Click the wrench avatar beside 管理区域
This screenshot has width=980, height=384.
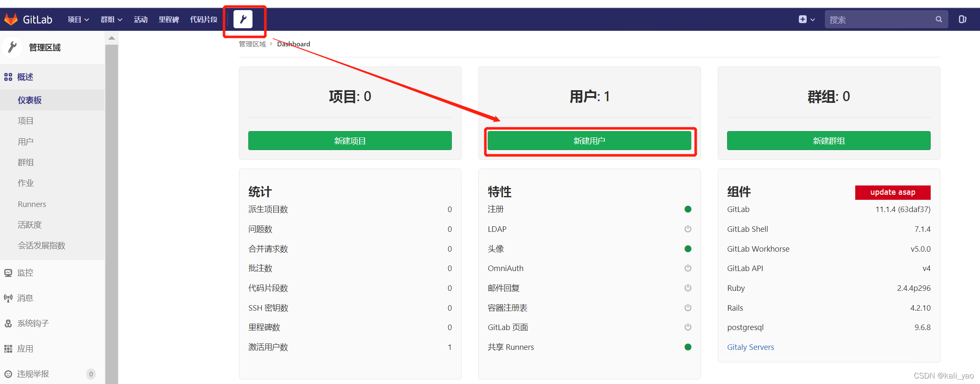click(x=13, y=47)
